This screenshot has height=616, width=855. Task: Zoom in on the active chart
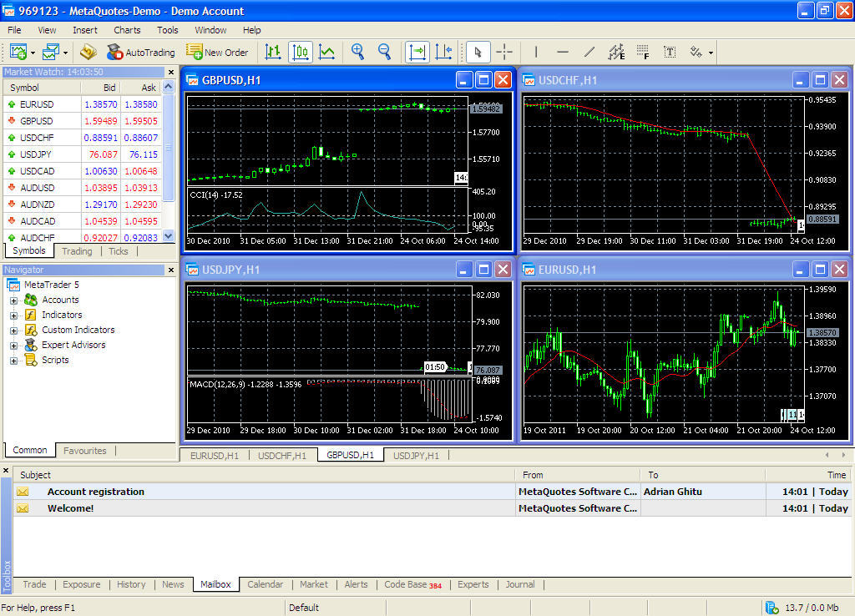[357, 52]
